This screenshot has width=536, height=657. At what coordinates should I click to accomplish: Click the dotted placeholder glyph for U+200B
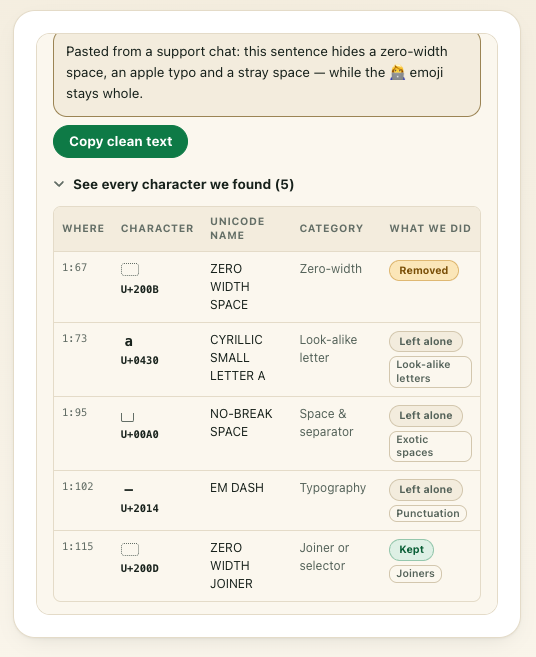coord(130,269)
